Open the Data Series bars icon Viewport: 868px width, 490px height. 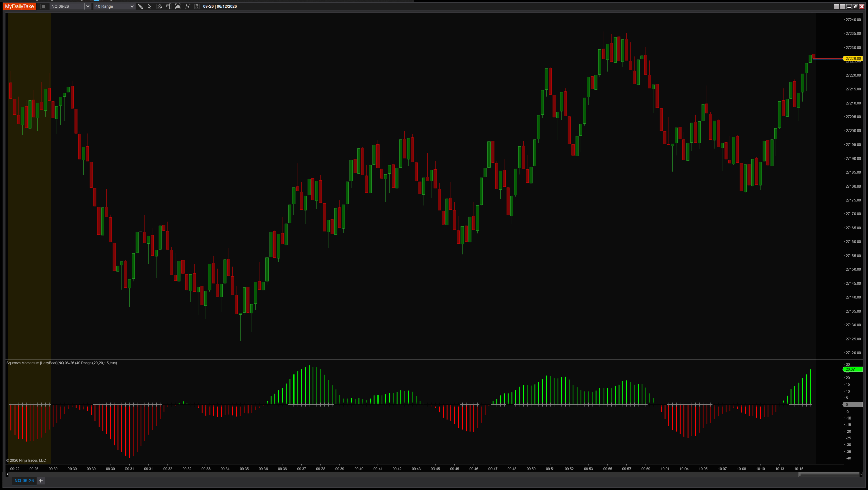tap(178, 6)
